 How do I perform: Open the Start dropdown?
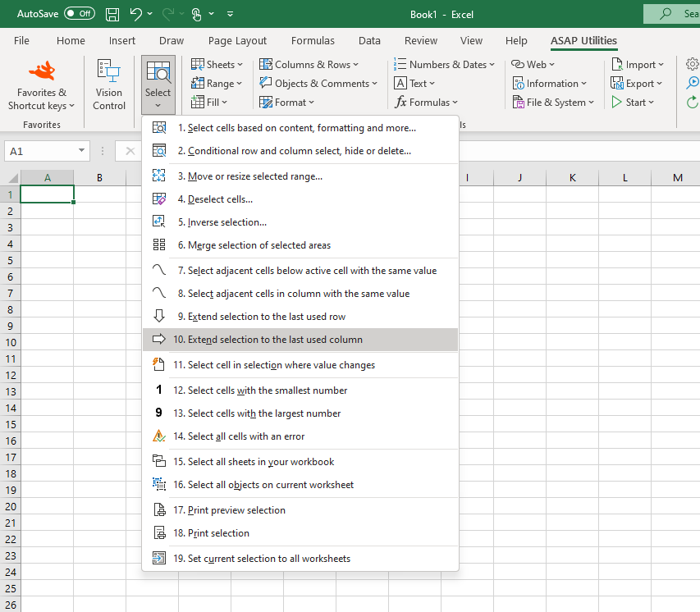[633, 103]
